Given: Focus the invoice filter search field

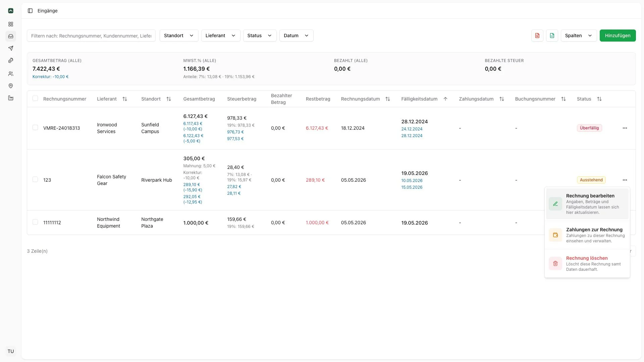Looking at the screenshot, I should tap(91, 36).
